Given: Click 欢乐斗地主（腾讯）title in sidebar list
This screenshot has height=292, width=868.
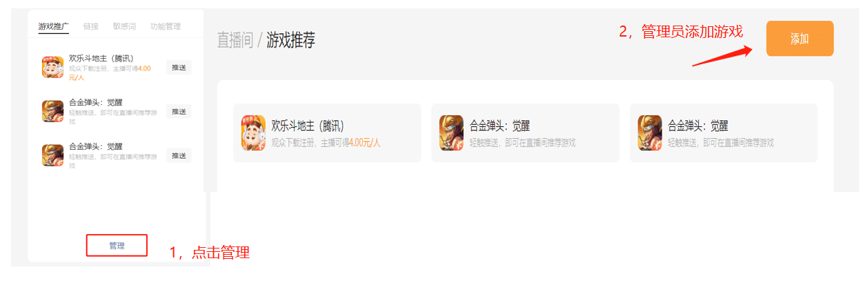Looking at the screenshot, I should coord(101,59).
